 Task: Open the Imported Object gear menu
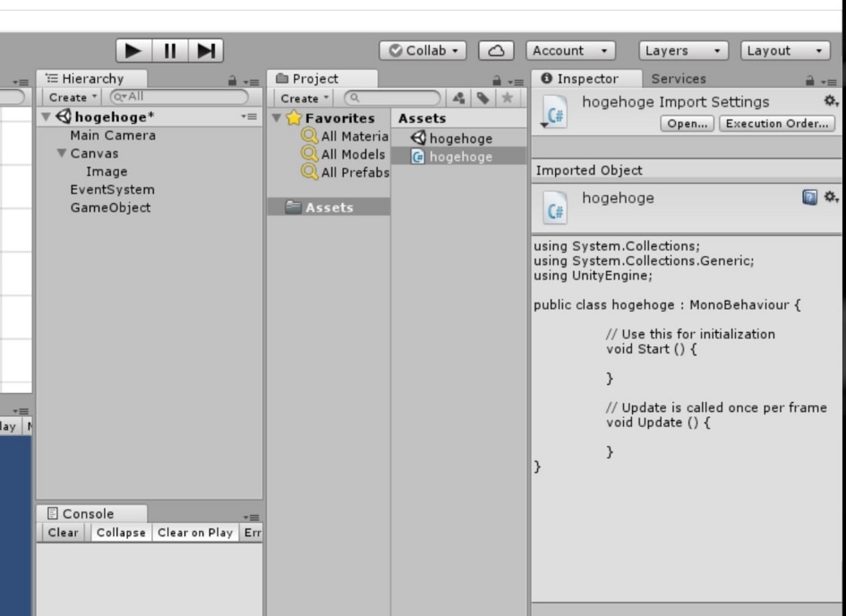[x=831, y=197]
